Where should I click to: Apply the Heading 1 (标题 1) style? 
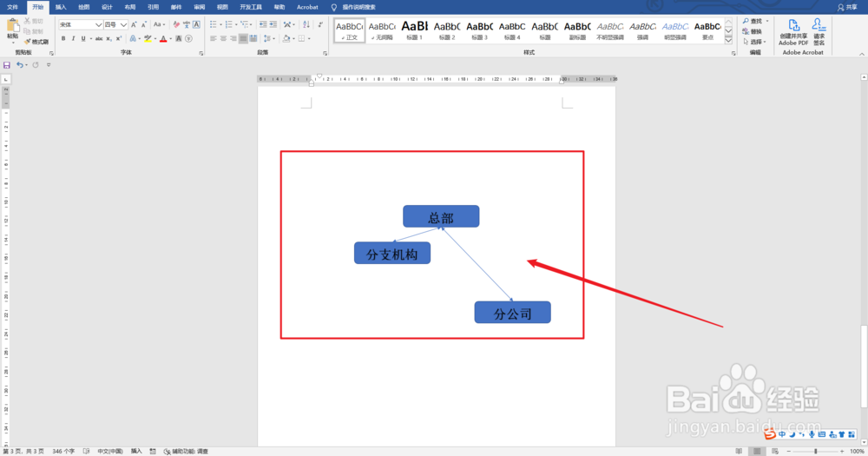click(x=414, y=30)
